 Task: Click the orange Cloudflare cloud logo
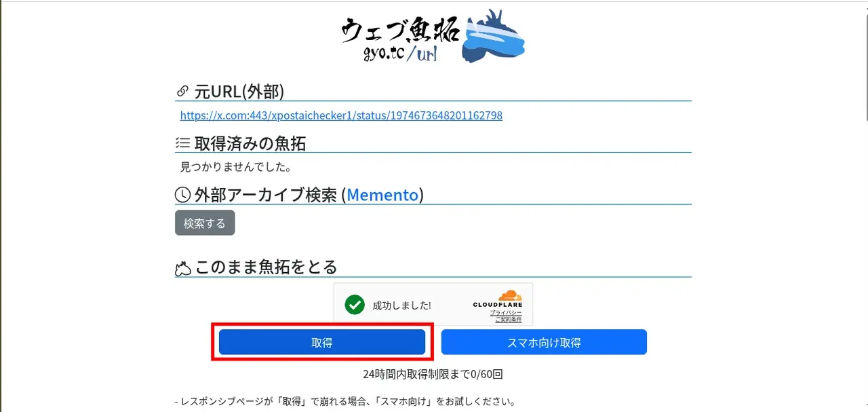tap(510, 296)
